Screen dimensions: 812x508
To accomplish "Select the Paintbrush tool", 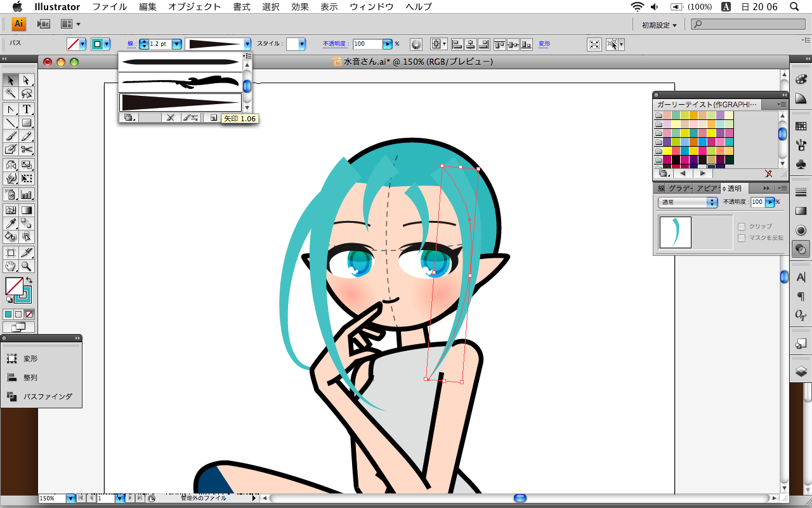I will (x=11, y=136).
